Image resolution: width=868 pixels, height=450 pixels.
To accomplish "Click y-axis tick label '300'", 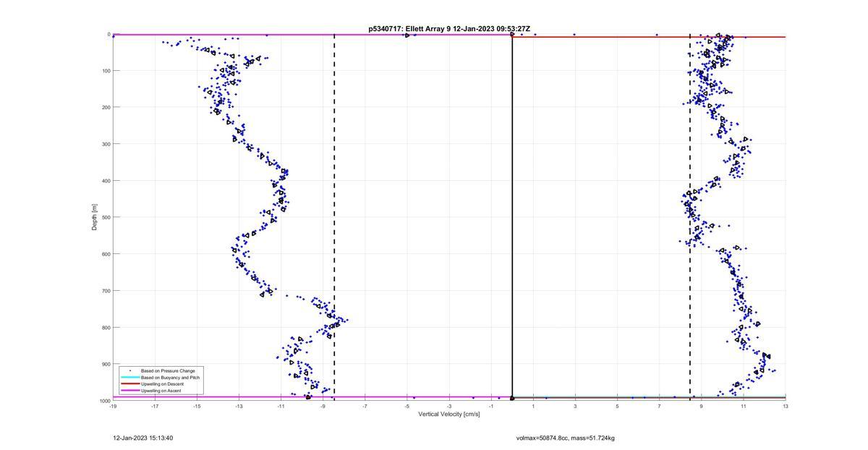I will pos(105,144).
